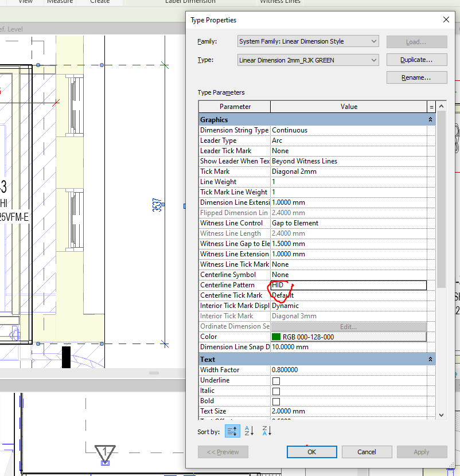Select the 3537 dimension text in drawing
Screen dimensions: 460x476
coord(157,205)
